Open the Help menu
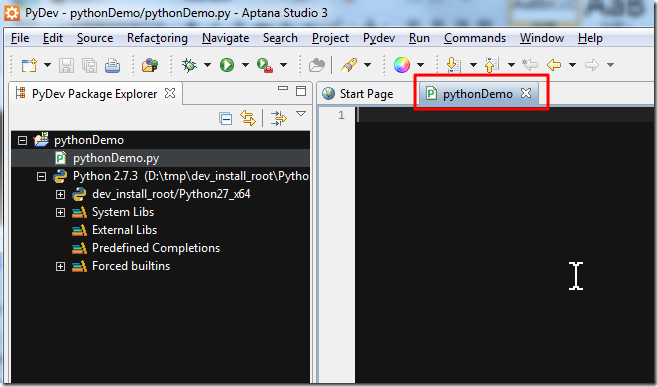The image size is (658, 387). [590, 38]
